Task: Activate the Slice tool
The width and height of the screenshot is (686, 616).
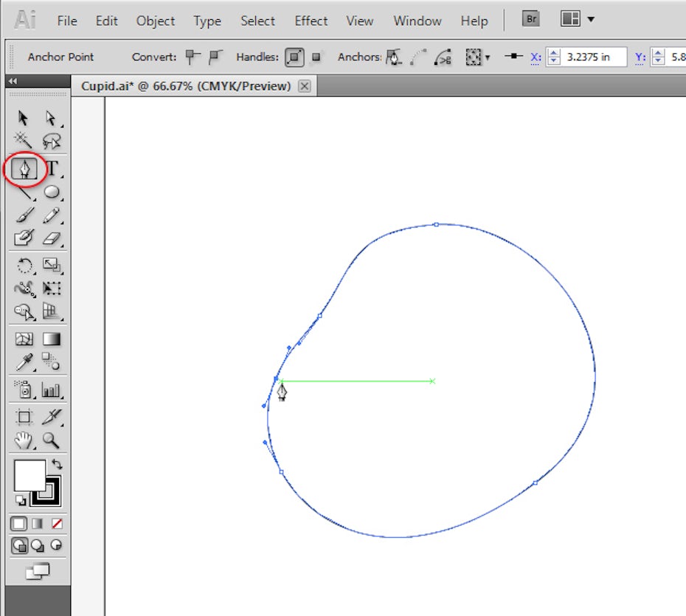Action: (52, 417)
